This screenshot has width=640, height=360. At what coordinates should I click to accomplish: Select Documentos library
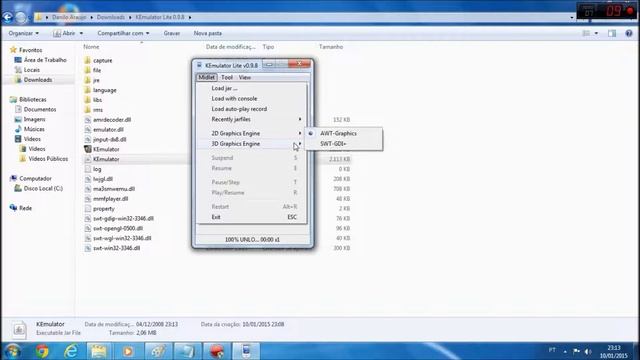click(x=40, y=109)
